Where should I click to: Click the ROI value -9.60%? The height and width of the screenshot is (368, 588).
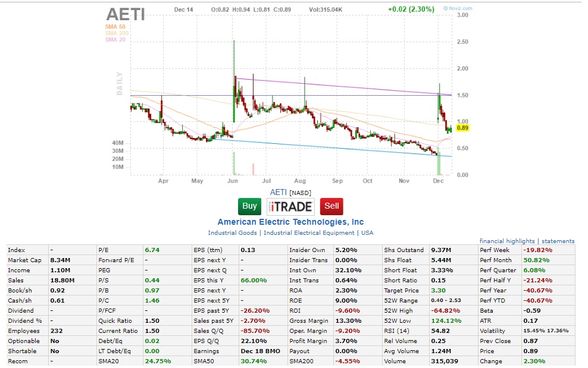click(348, 311)
